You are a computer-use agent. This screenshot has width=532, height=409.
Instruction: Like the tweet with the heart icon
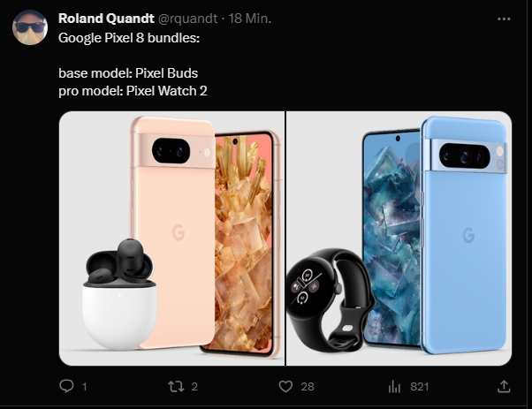point(285,386)
